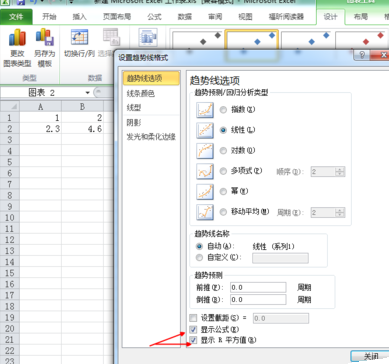This screenshot has height=364, width=389.
Task: Select the 移动平均 (Moving Average) radio button
Action: (x=223, y=212)
